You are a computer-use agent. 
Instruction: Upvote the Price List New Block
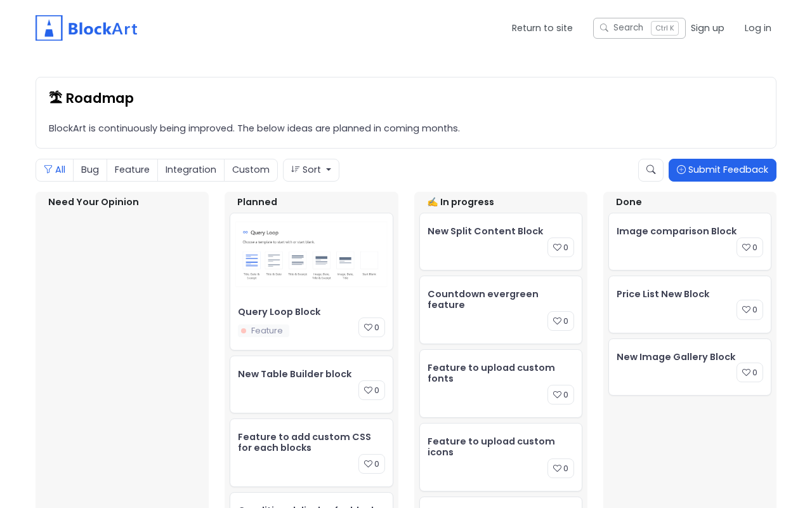[750, 310]
